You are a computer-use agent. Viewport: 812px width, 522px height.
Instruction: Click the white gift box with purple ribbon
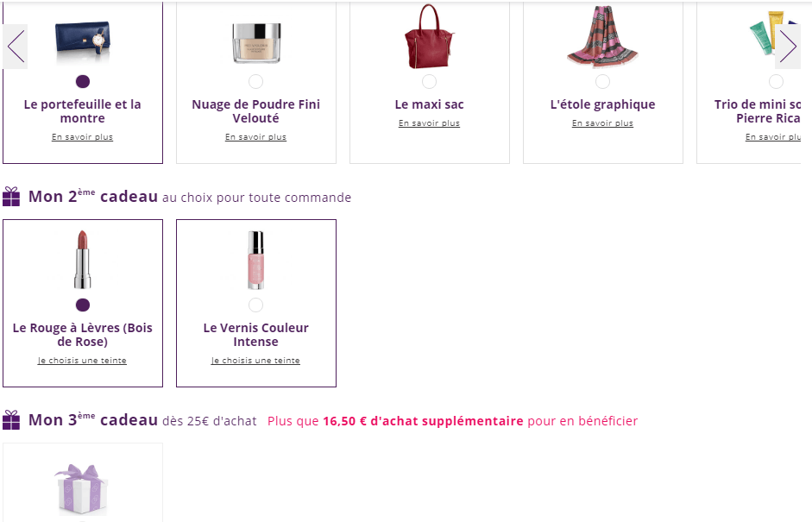click(x=82, y=490)
